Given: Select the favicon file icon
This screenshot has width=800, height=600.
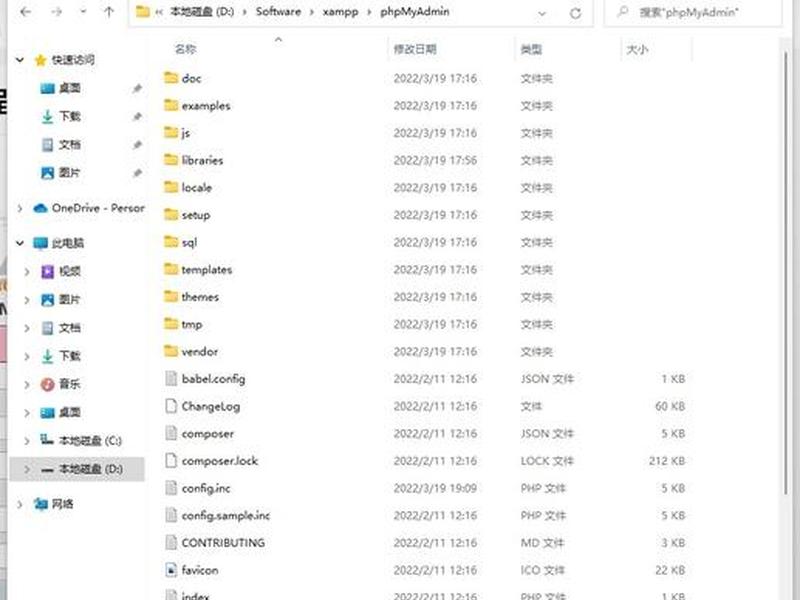Looking at the screenshot, I should [x=171, y=570].
